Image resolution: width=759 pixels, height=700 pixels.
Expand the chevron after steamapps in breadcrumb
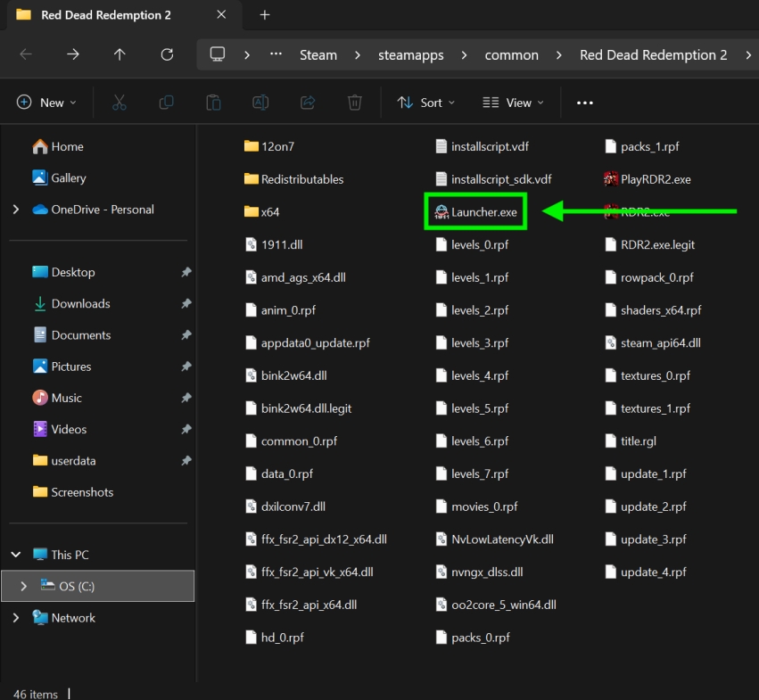pos(464,55)
